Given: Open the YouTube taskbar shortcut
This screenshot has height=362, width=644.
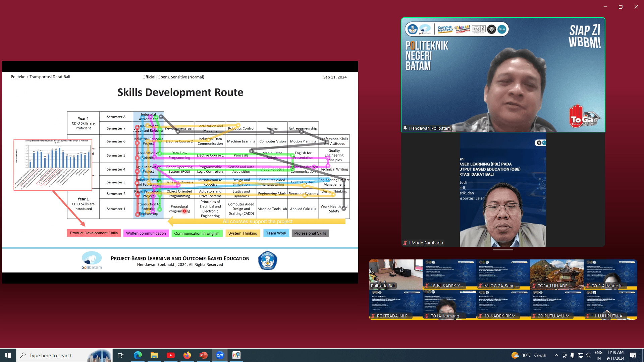Looking at the screenshot, I should point(170,355).
